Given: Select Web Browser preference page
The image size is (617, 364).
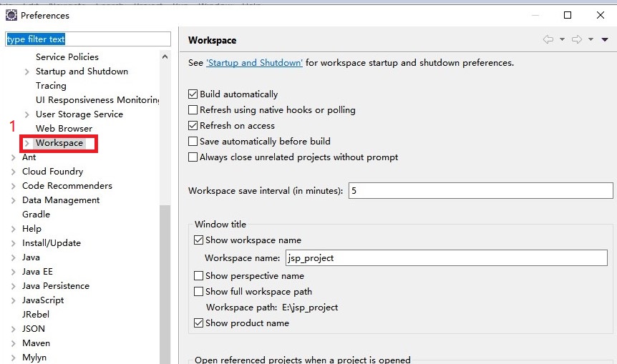Looking at the screenshot, I should pos(64,129).
